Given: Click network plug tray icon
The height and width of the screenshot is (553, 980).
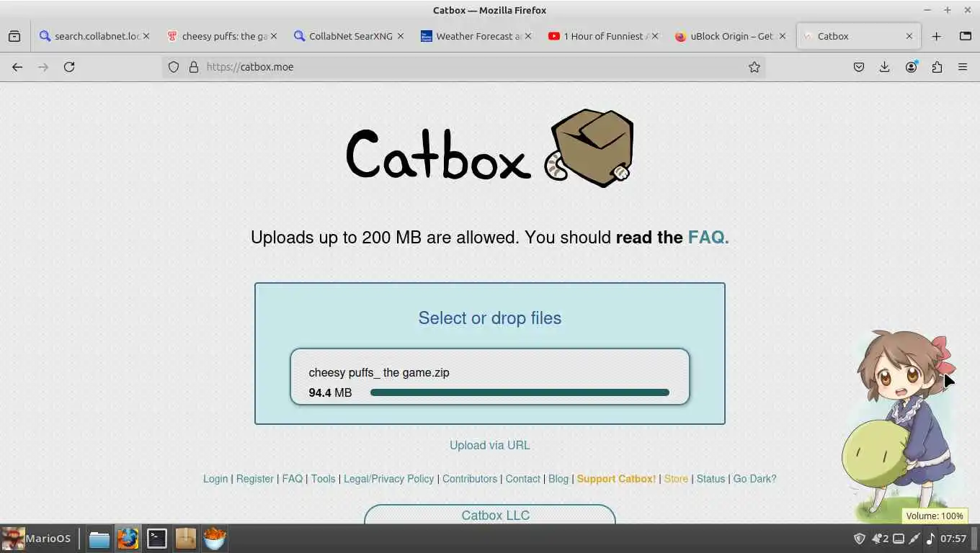Looking at the screenshot, I should (x=914, y=539).
